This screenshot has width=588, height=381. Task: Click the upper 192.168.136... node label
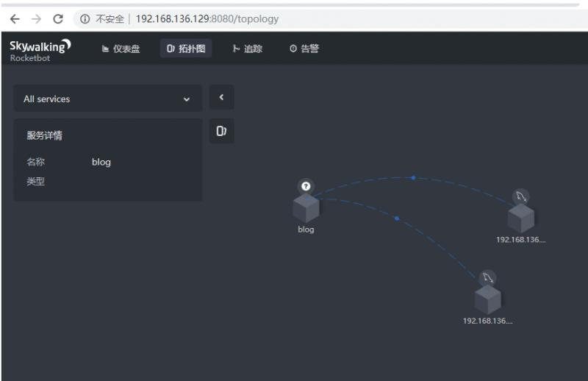click(521, 240)
